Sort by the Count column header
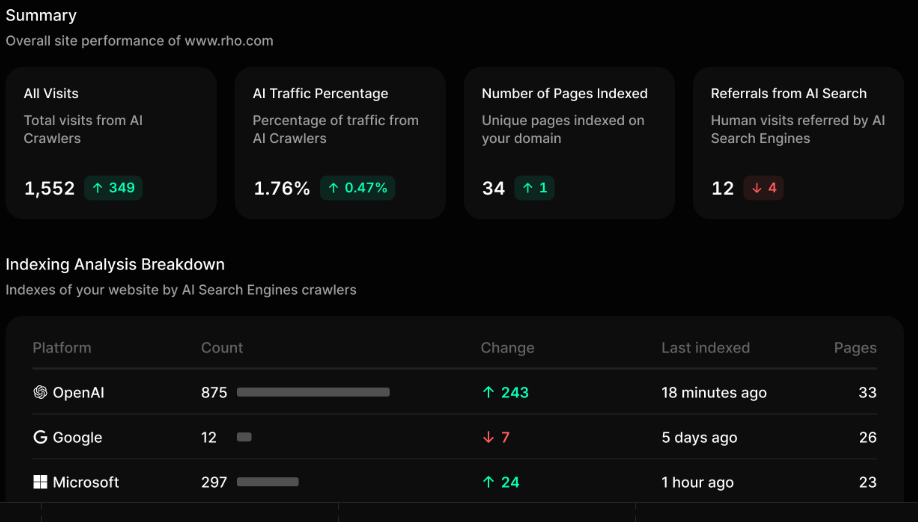Viewport: 918px width, 522px height. (222, 348)
